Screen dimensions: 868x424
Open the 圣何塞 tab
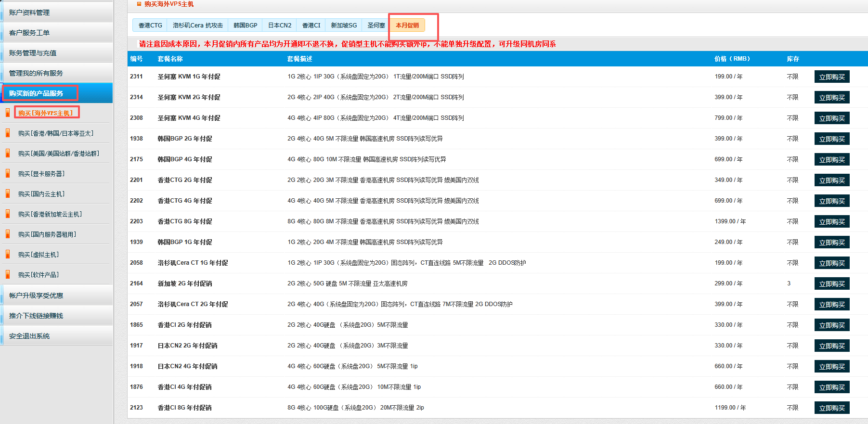click(376, 25)
